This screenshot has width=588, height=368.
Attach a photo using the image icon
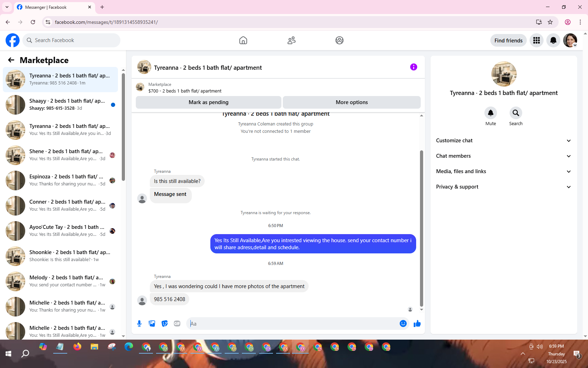[x=152, y=323]
